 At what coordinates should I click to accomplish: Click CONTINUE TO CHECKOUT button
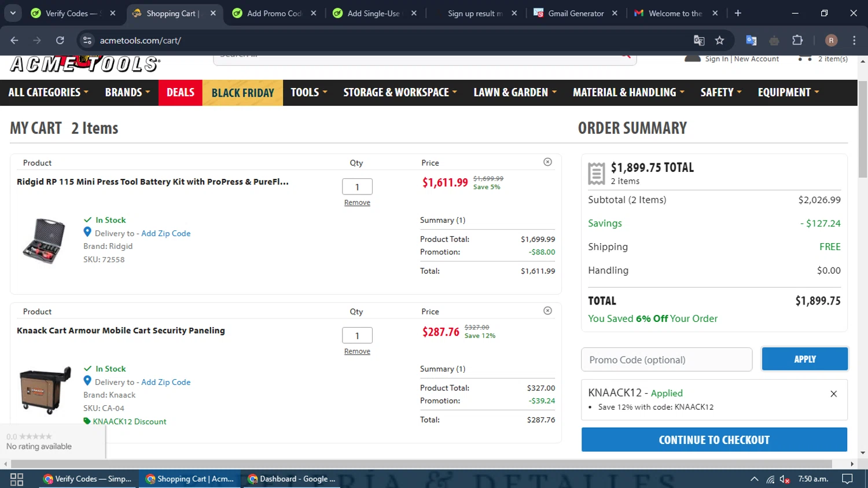click(714, 439)
